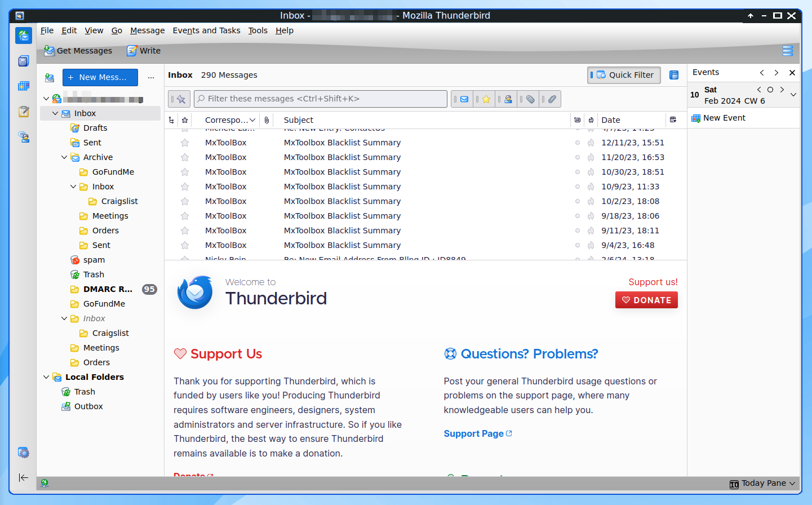
Task: Open the Message menu
Action: (x=148, y=30)
